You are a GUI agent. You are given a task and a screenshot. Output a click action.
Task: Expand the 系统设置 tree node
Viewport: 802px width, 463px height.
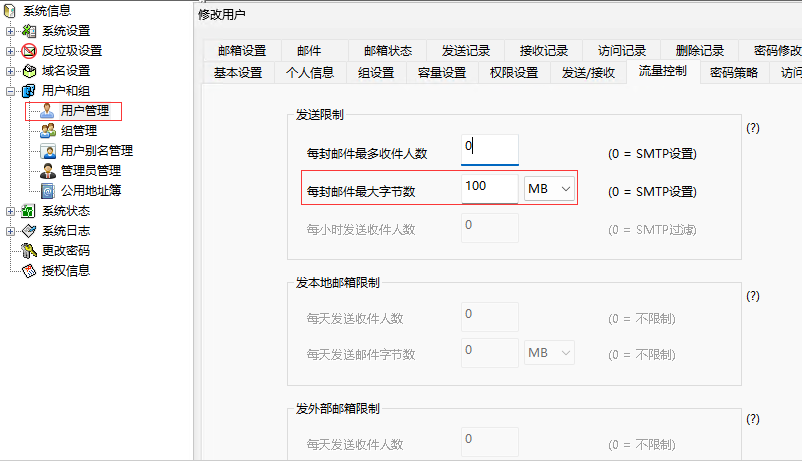pyautogui.click(x=10, y=31)
